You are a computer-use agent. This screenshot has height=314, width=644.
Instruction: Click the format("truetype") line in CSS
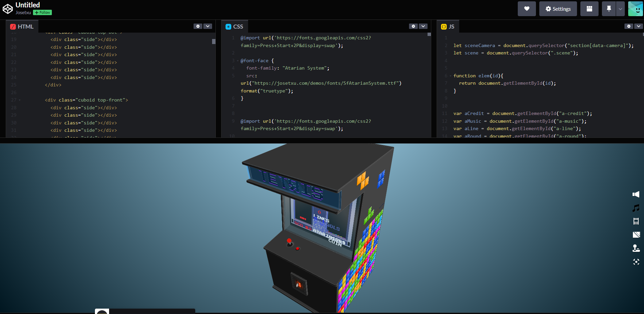[x=267, y=91]
